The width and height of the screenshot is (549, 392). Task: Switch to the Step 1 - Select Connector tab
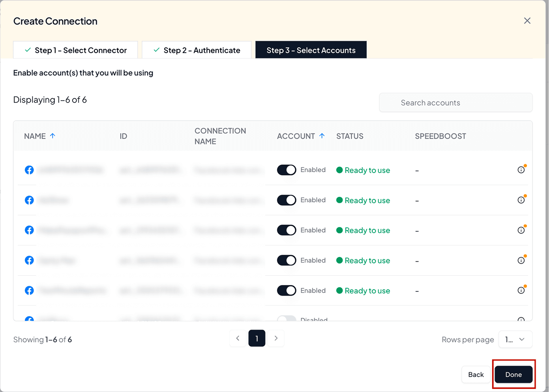75,50
